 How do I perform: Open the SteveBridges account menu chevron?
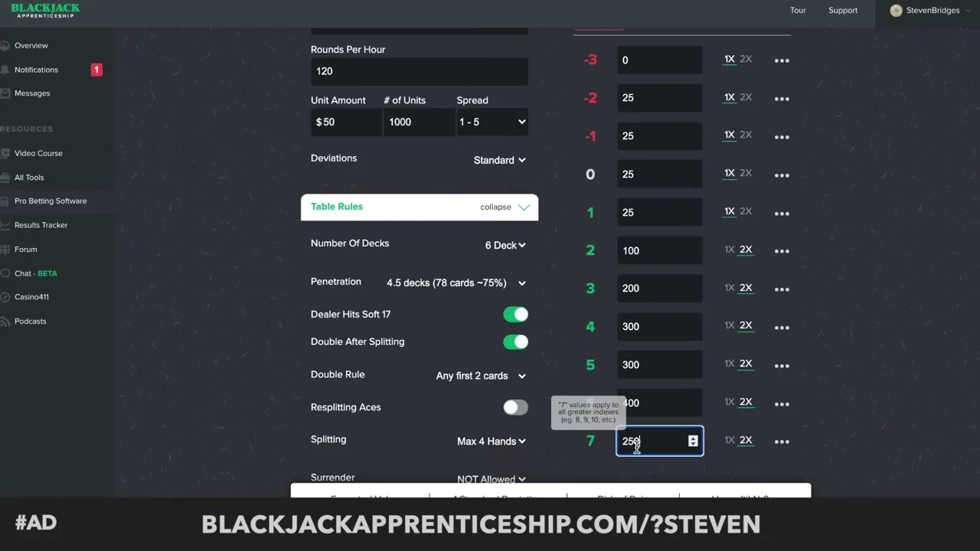point(968,11)
